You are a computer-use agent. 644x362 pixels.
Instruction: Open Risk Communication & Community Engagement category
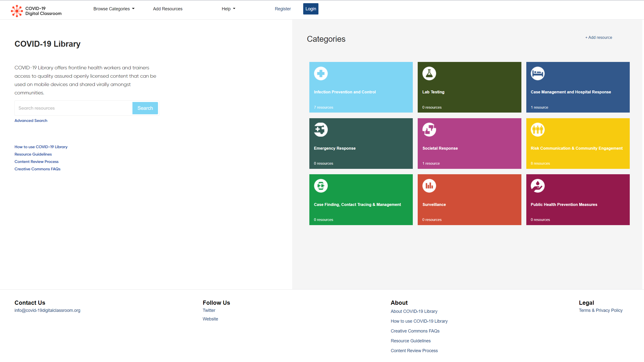click(576, 148)
